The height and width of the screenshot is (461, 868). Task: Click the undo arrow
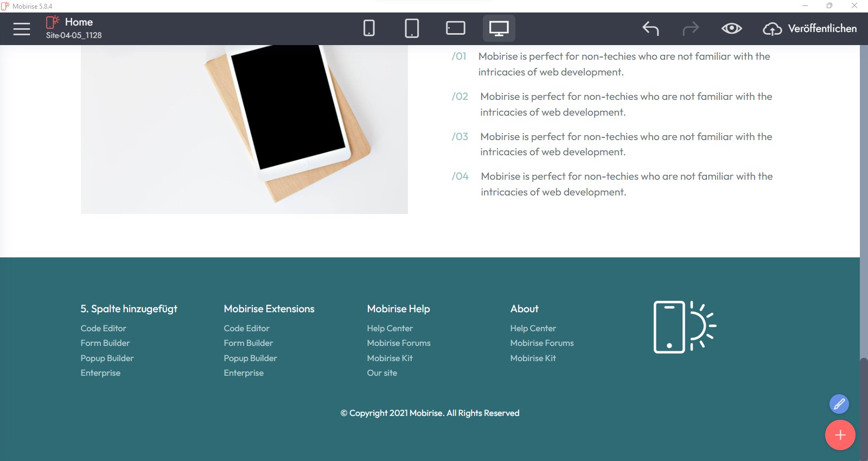(x=650, y=28)
